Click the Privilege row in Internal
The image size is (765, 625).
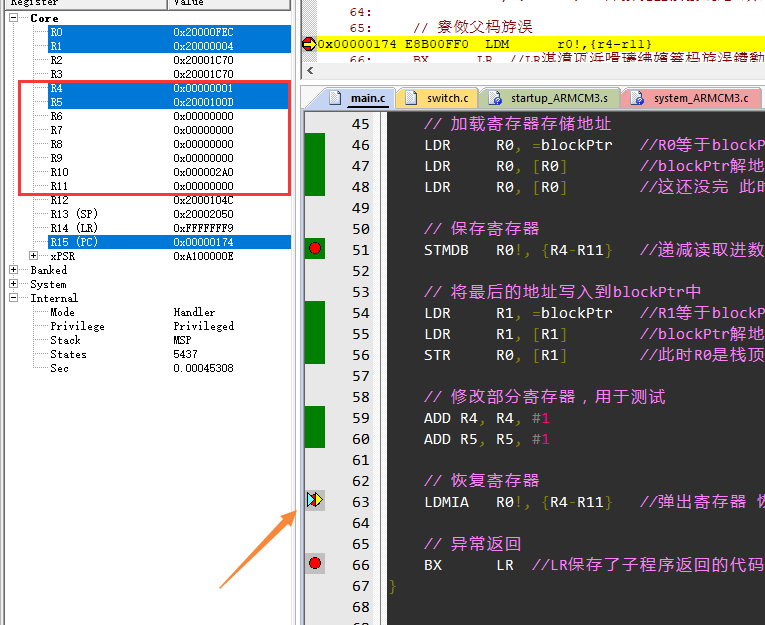tap(169, 326)
